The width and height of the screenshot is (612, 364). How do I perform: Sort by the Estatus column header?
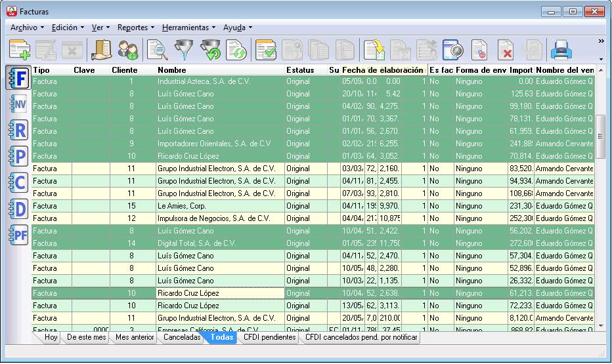click(x=306, y=70)
